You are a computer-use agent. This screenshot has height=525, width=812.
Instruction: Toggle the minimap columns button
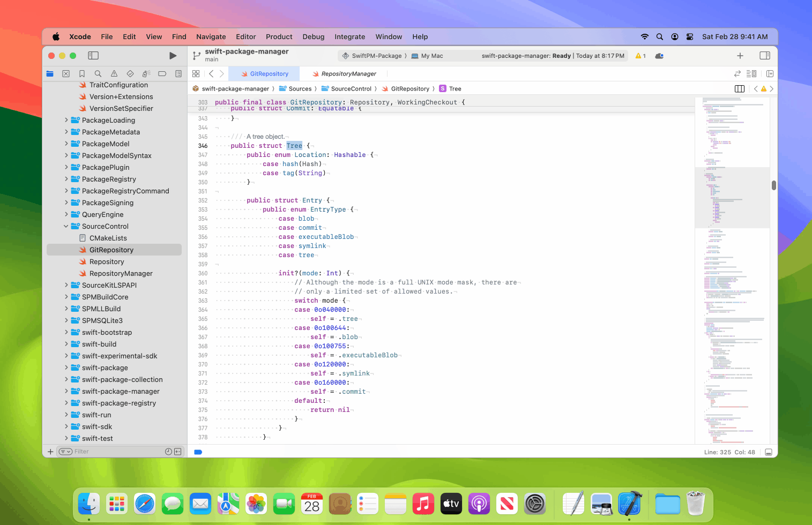tap(740, 89)
